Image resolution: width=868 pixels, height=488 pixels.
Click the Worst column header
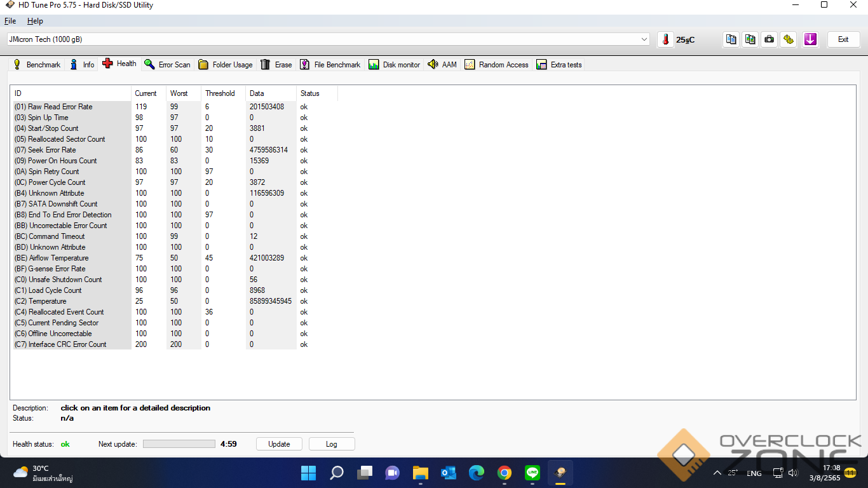tap(184, 93)
